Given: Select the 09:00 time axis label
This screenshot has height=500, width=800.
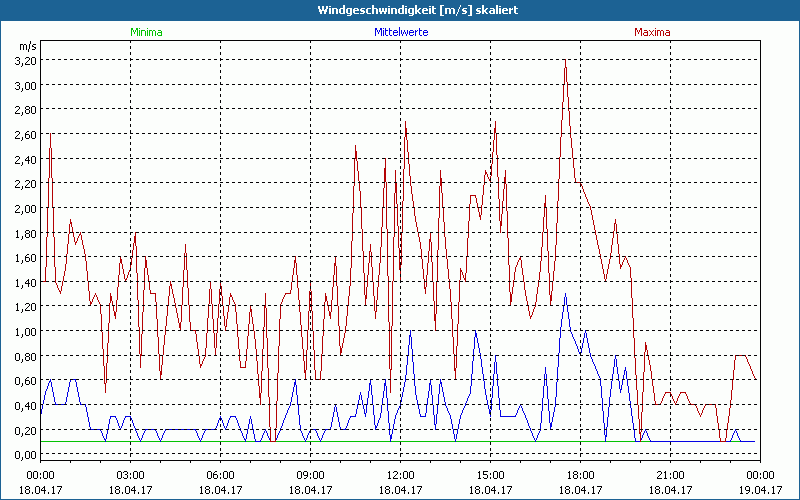Looking at the screenshot, I should pos(310,475).
